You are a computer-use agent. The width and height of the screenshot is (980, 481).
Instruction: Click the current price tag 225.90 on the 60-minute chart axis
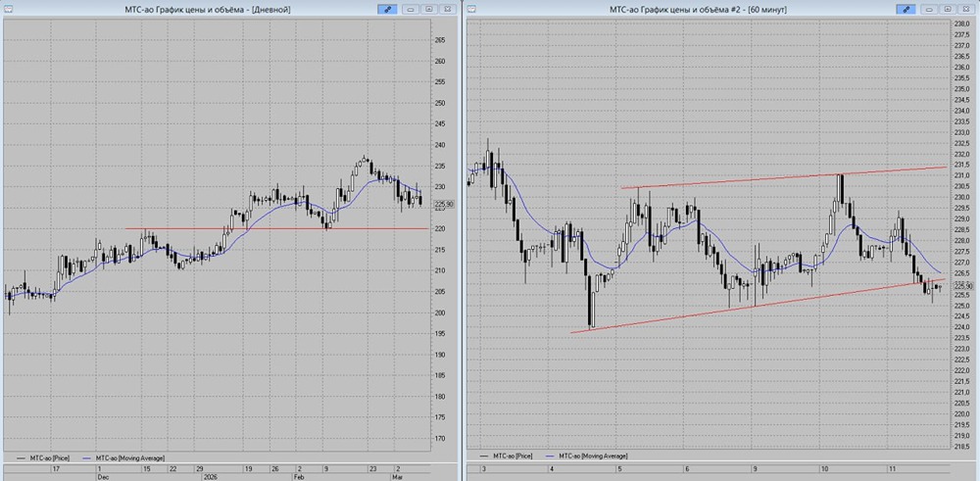pyautogui.click(x=965, y=285)
